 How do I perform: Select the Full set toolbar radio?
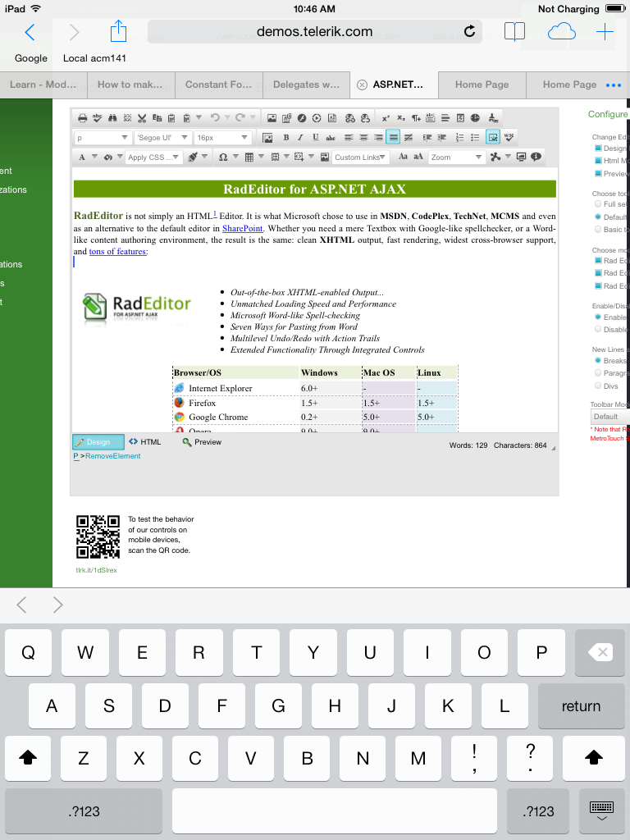pyautogui.click(x=598, y=203)
